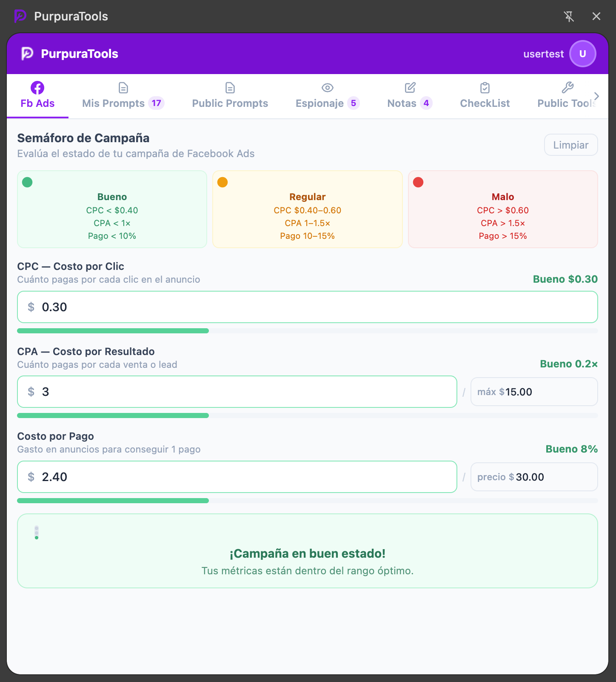The image size is (616, 682).
Task: Click the clipboard check icon above CheckList
Action: (x=485, y=88)
